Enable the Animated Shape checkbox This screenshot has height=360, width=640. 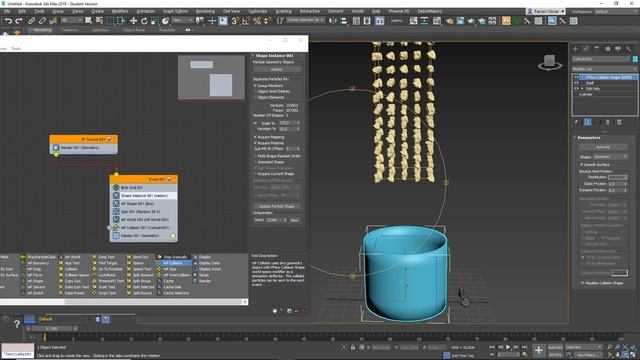[x=256, y=162]
